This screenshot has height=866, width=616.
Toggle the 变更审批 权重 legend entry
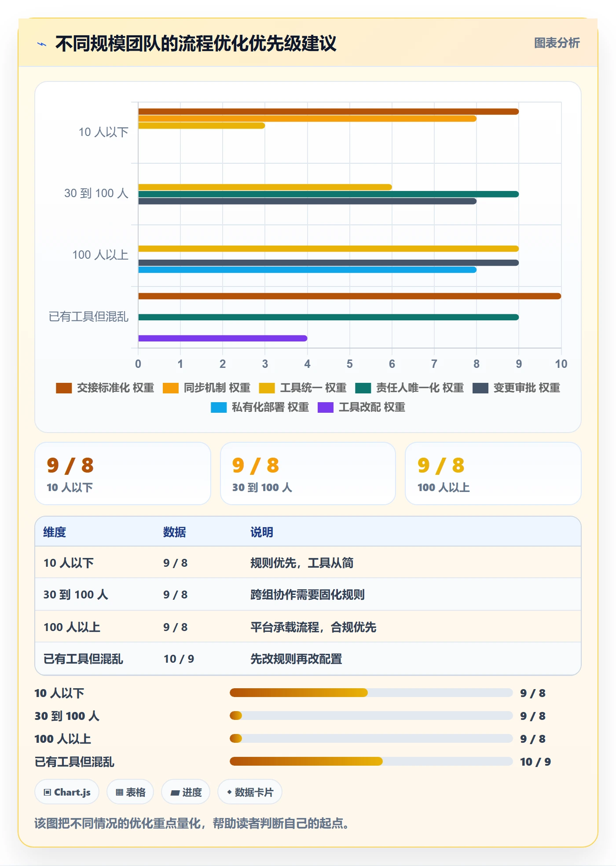(x=516, y=388)
